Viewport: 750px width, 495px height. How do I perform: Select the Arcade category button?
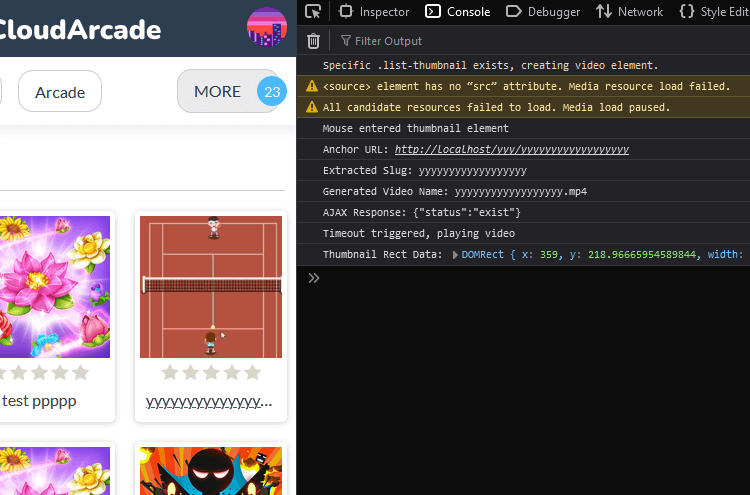[x=60, y=91]
